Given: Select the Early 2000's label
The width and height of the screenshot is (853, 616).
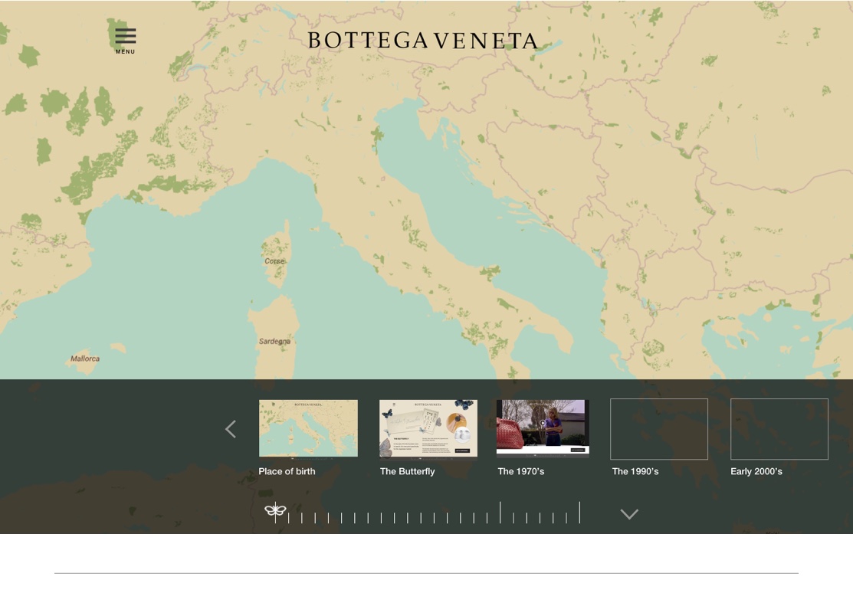Looking at the screenshot, I should [756, 471].
